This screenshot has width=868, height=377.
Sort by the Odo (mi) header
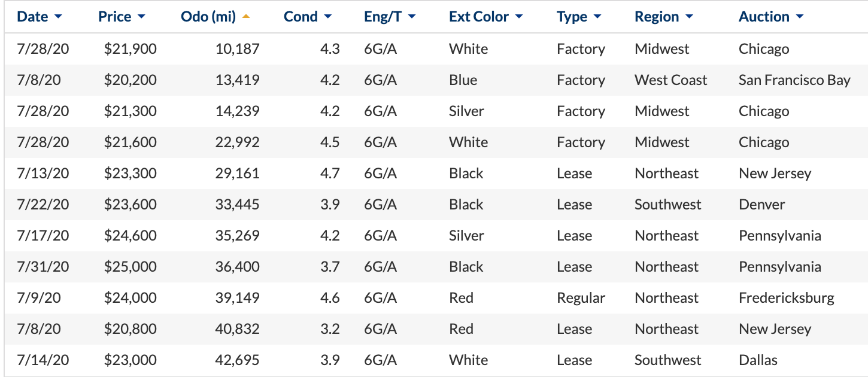[x=208, y=17]
